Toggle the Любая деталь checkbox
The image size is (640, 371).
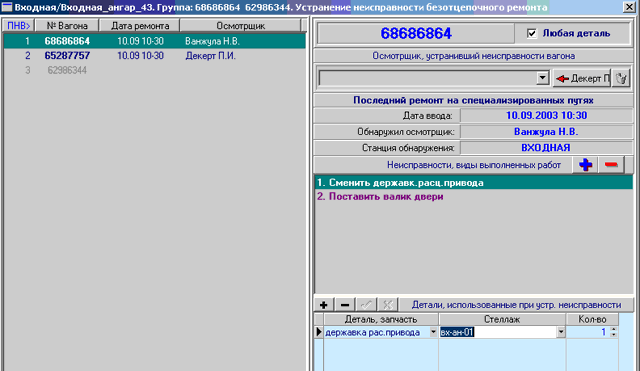coord(532,33)
